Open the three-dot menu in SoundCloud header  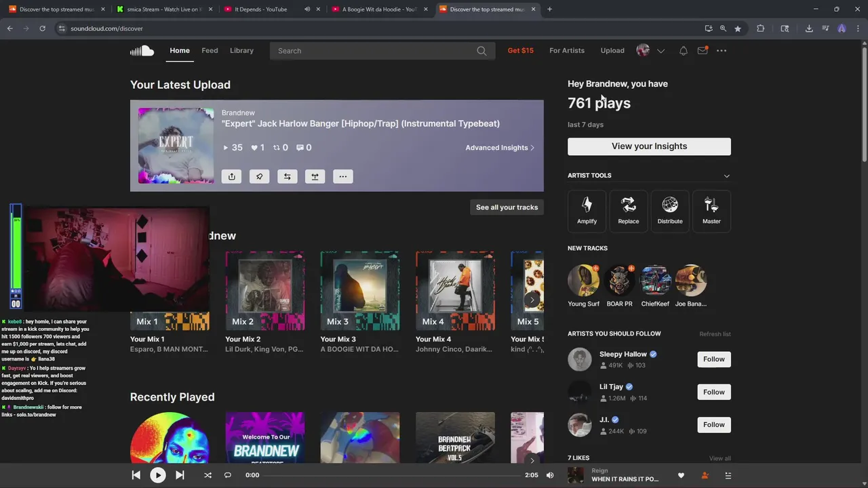[x=722, y=51]
